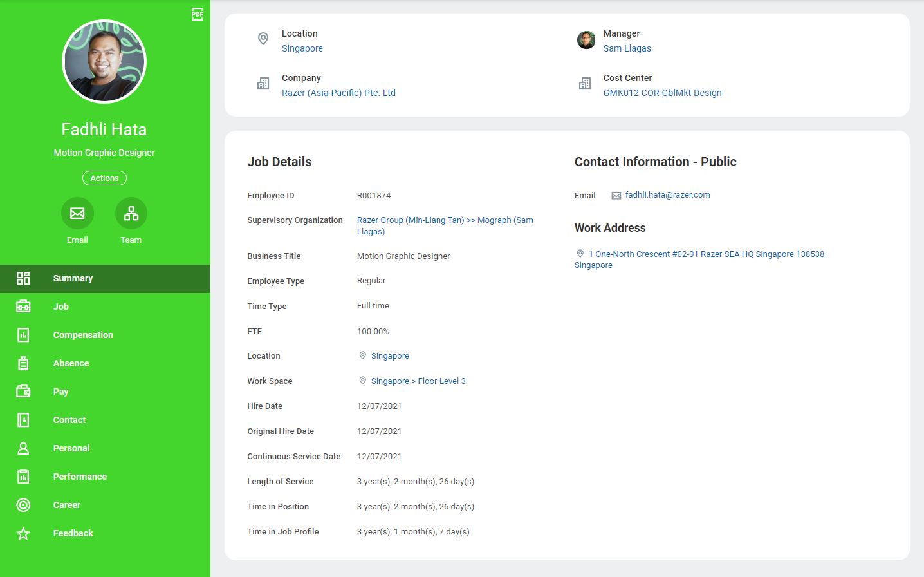924x577 pixels.
Task: Open Fadhli Hata's profile photo
Action: click(x=104, y=61)
